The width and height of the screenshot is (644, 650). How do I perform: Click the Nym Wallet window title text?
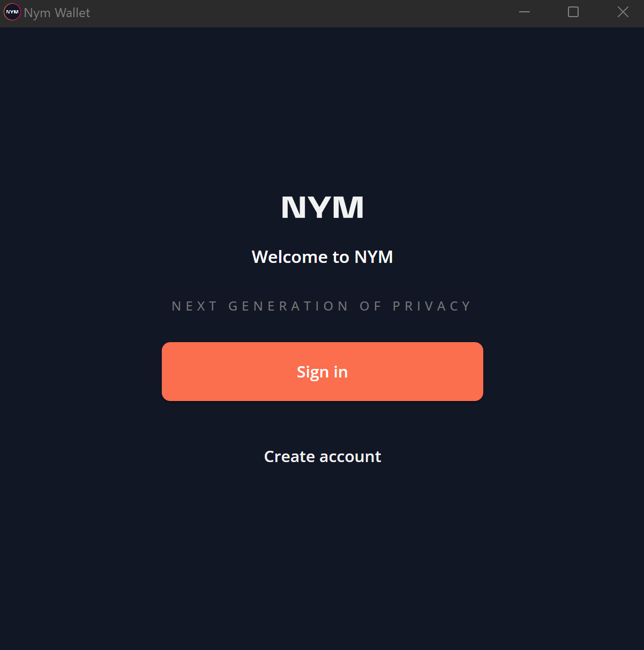click(x=57, y=13)
